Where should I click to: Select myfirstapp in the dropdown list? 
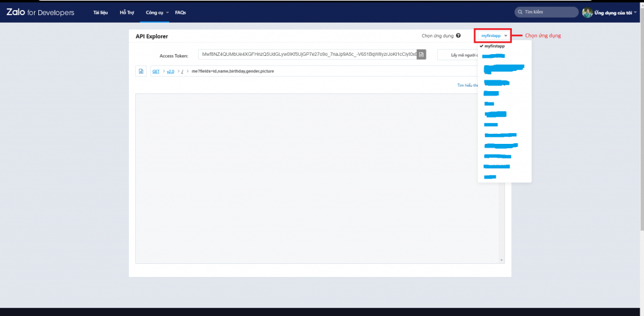coord(494,46)
